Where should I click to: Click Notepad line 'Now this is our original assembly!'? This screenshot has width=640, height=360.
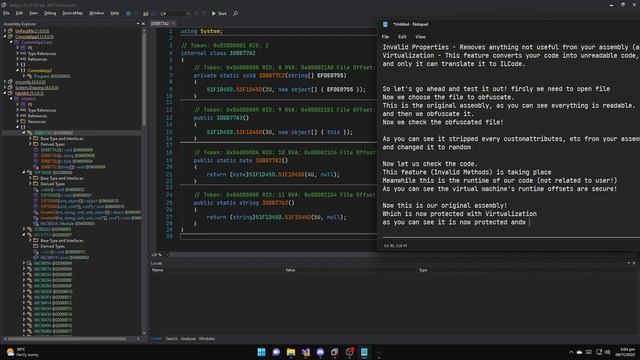coord(444,205)
